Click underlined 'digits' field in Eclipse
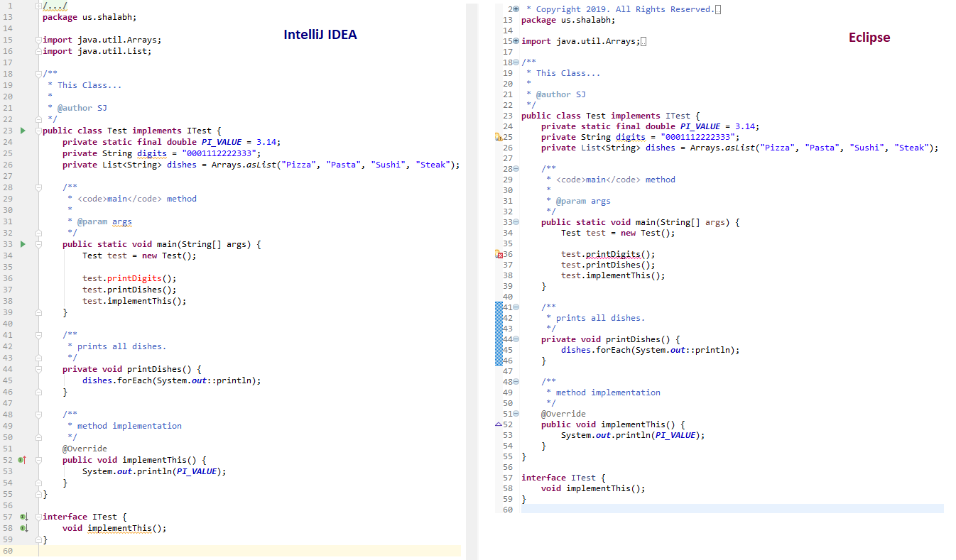 631,137
